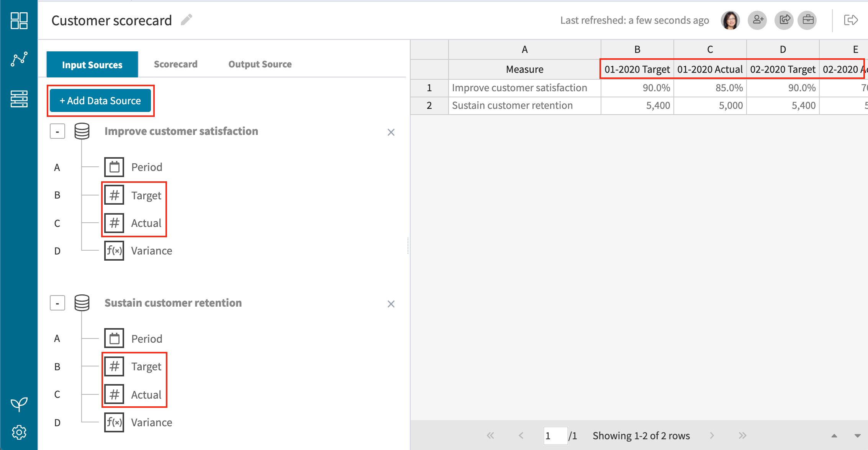Click the numeric Actual icon for Improve customer satisfaction

pos(114,223)
